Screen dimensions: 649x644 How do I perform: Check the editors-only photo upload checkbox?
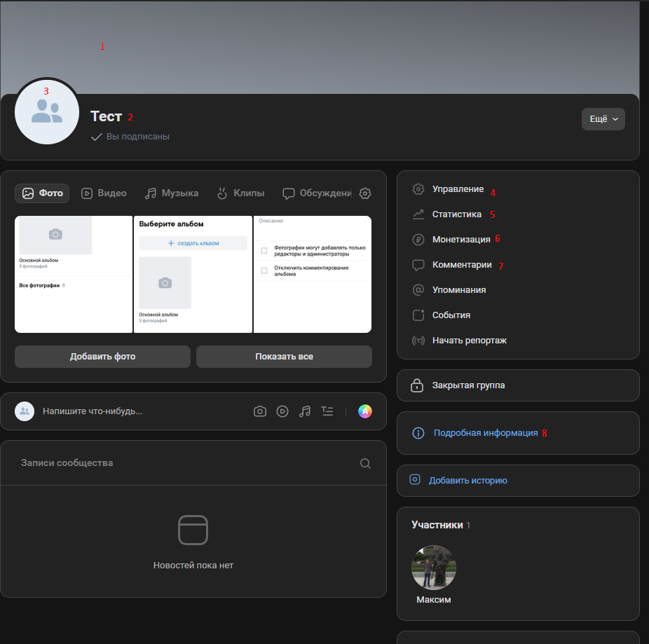264,250
